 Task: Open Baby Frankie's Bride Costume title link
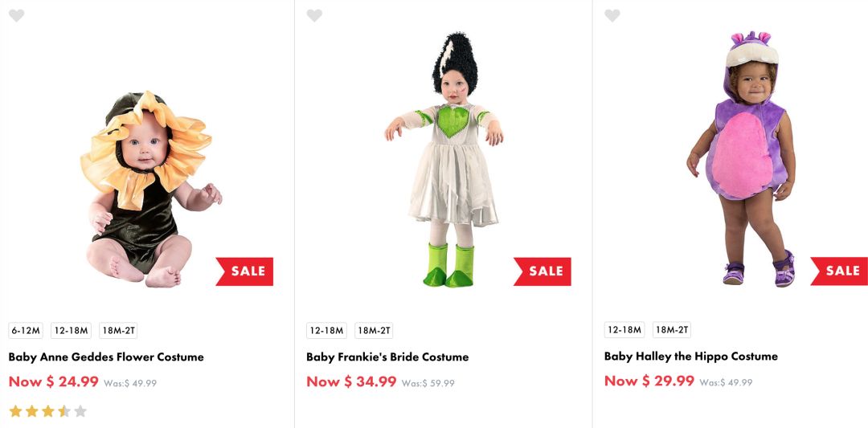(387, 357)
